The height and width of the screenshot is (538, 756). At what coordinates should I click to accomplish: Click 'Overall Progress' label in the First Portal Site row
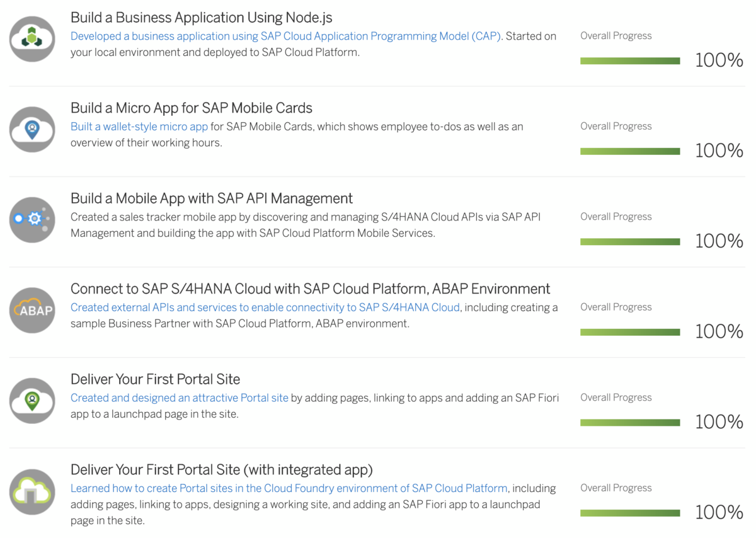(616, 398)
